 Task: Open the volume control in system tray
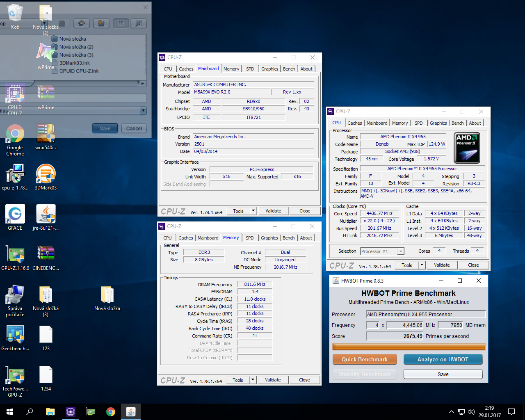tap(471, 412)
